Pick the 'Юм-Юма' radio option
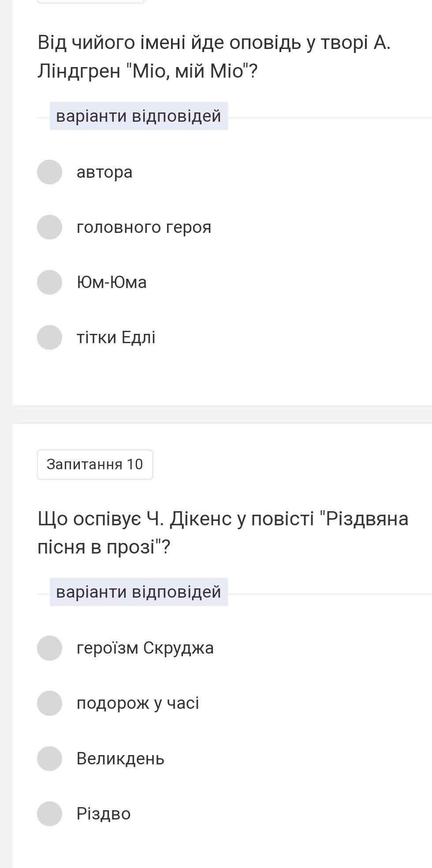 (x=49, y=282)
